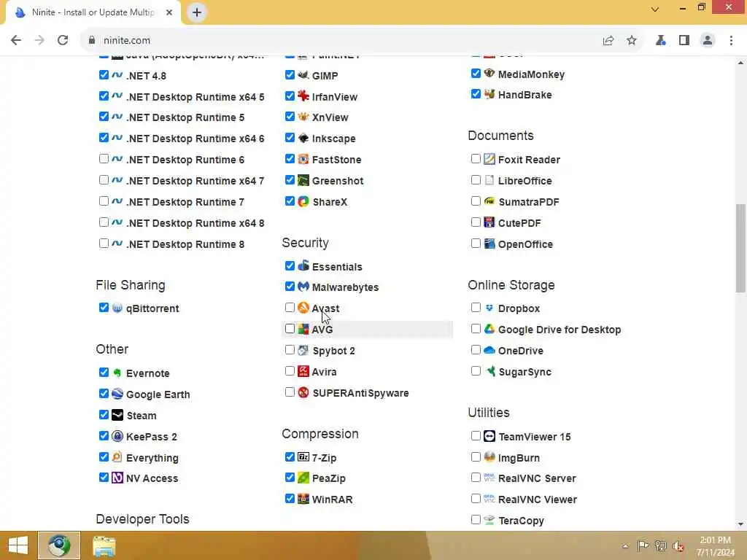
Task: Click the Evernote elephant icon
Action: [117, 373]
